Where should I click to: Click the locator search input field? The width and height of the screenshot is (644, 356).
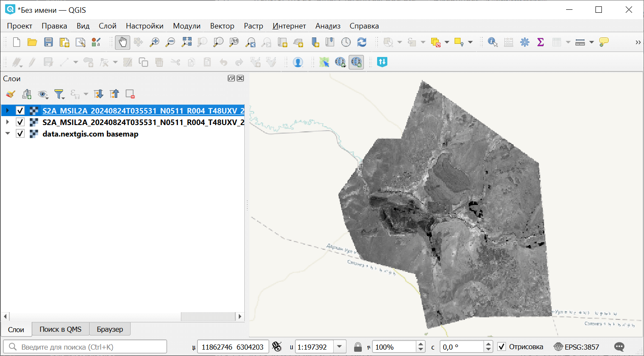[x=85, y=347]
